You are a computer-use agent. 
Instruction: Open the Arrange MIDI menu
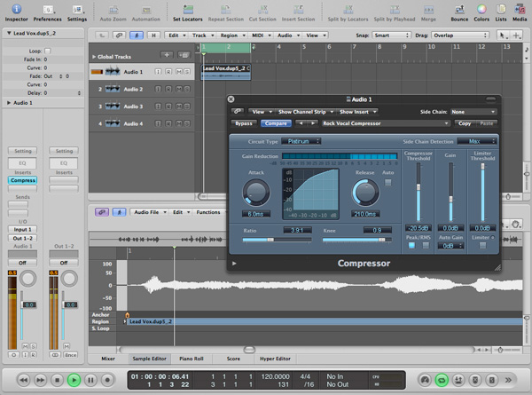[260, 36]
